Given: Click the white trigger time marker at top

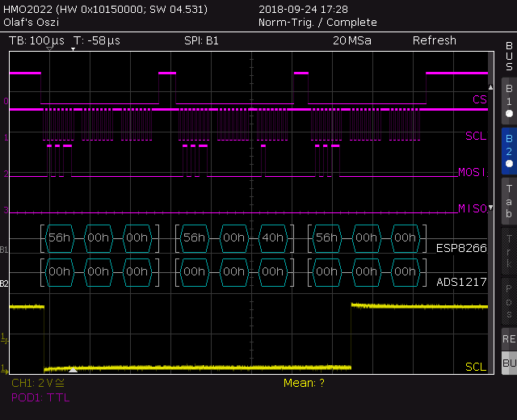Looking at the screenshot, I should (74, 49).
